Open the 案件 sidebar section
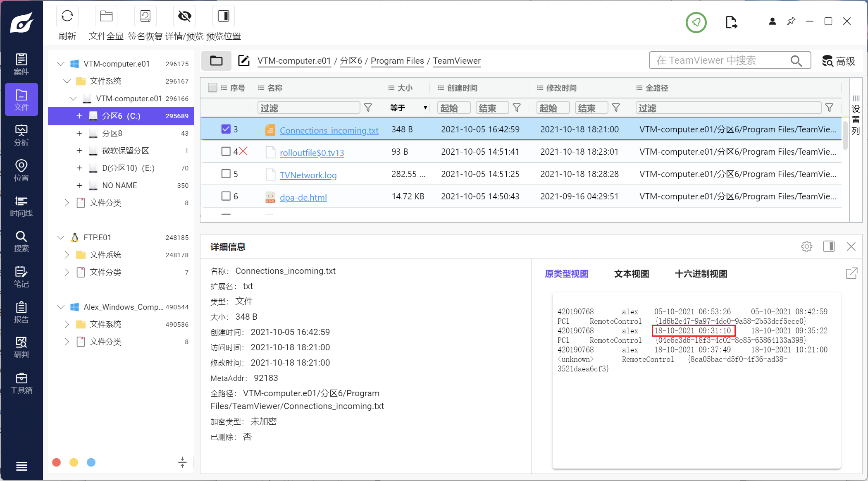 [21, 64]
